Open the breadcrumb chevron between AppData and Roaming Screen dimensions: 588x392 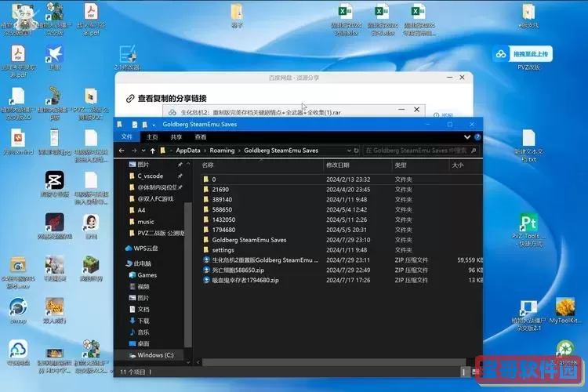point(205,151)
